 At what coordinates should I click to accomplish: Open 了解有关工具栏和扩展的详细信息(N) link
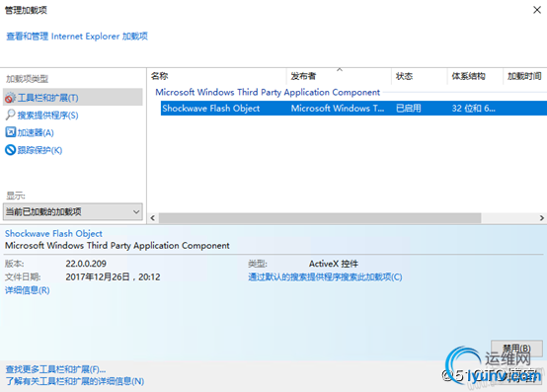coord(75,381)
